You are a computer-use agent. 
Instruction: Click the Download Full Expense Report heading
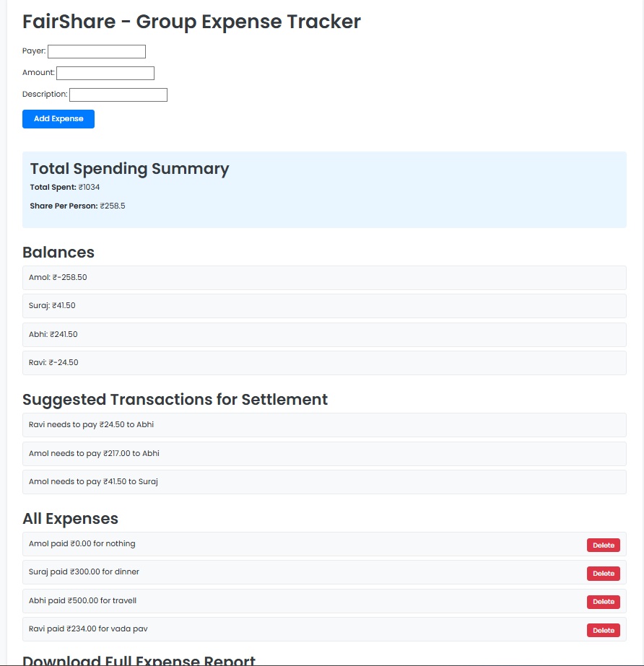139,659
